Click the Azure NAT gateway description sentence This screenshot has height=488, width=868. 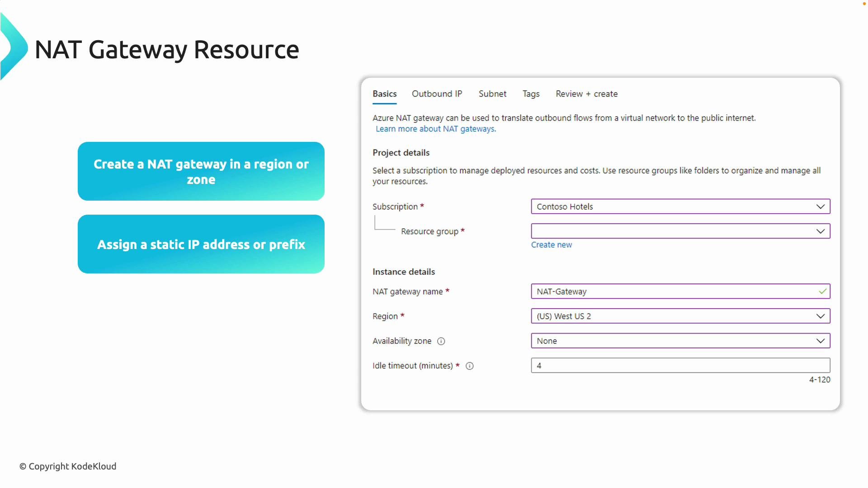tap(564, 118)
